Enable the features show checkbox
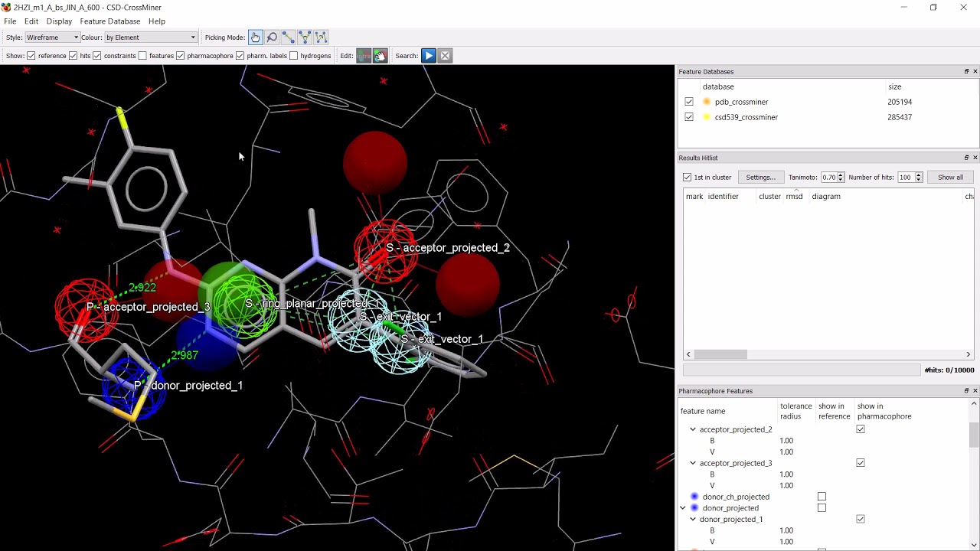980x551 pixels. pos(142,56)
